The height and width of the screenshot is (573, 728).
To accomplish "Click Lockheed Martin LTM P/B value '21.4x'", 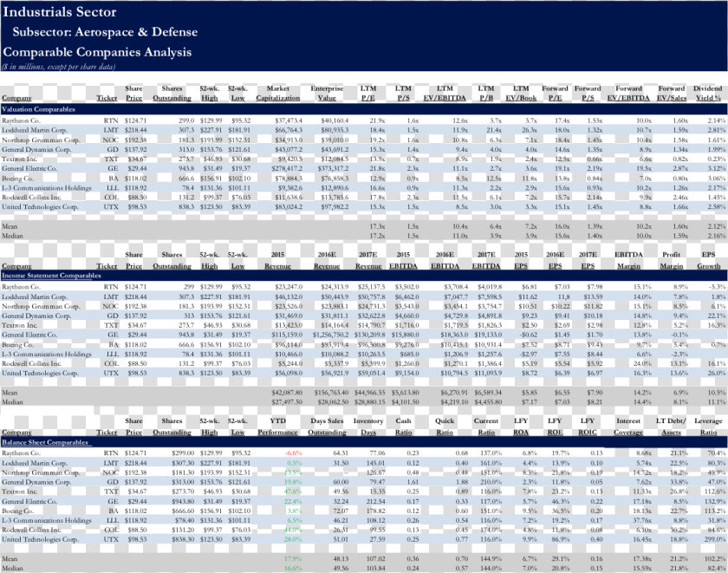I will point(494,130).
